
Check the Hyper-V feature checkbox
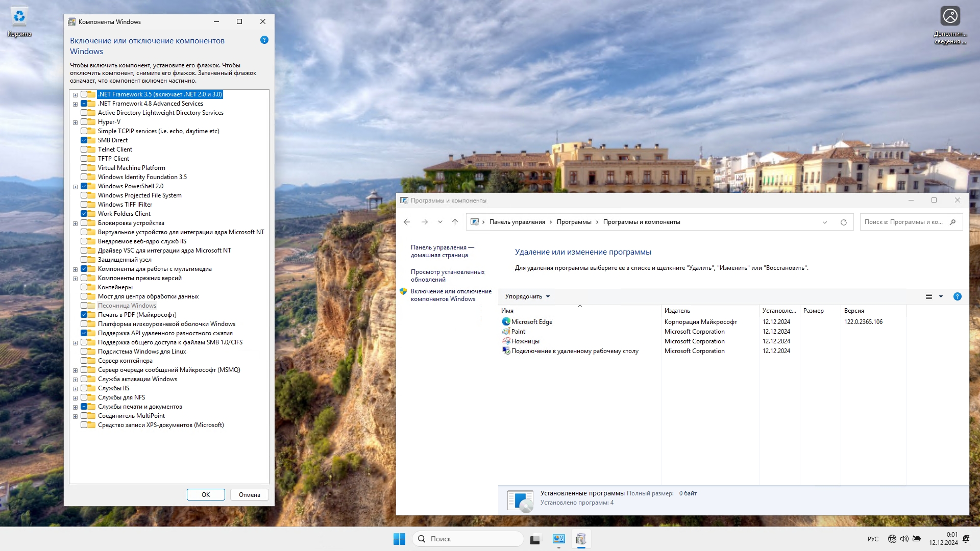84,122
